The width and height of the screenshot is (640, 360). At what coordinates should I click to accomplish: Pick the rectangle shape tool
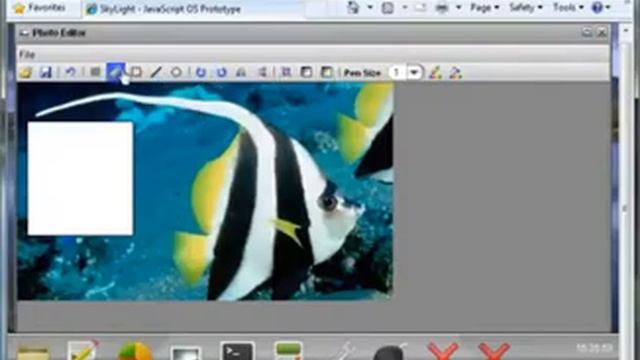[x=136, y=73]
